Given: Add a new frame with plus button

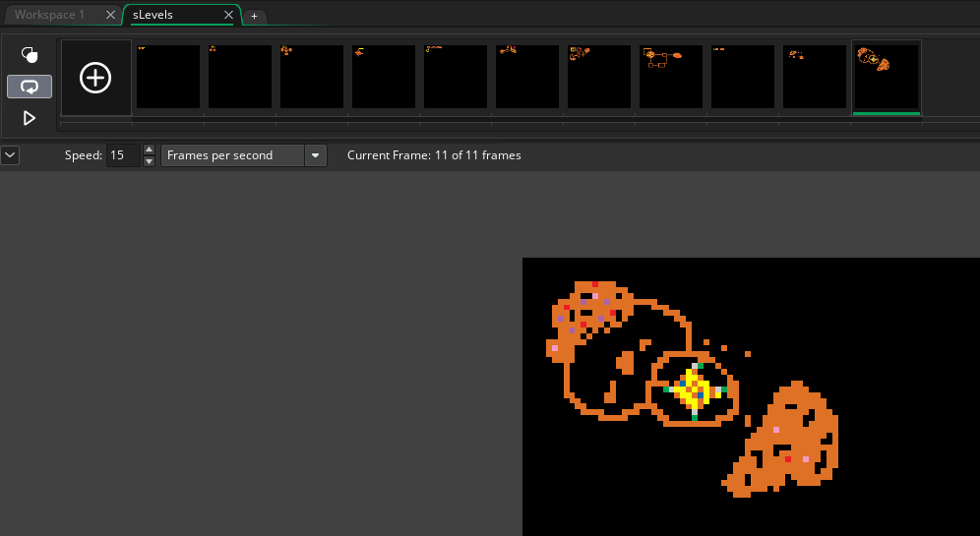Looking at the screenshot, I should point(95,78).
